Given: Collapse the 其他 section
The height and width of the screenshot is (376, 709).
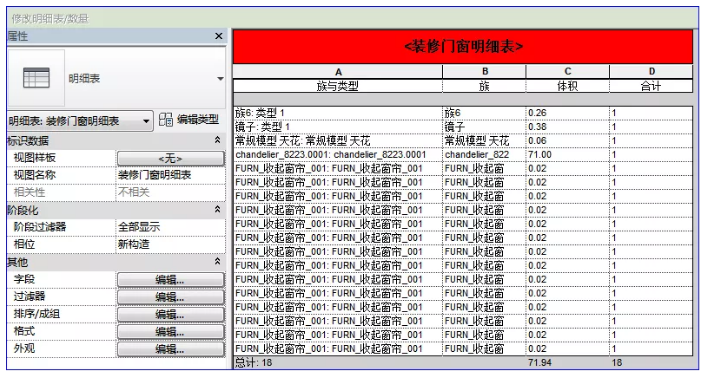Looking at the screenshot, I should (217, 261).
